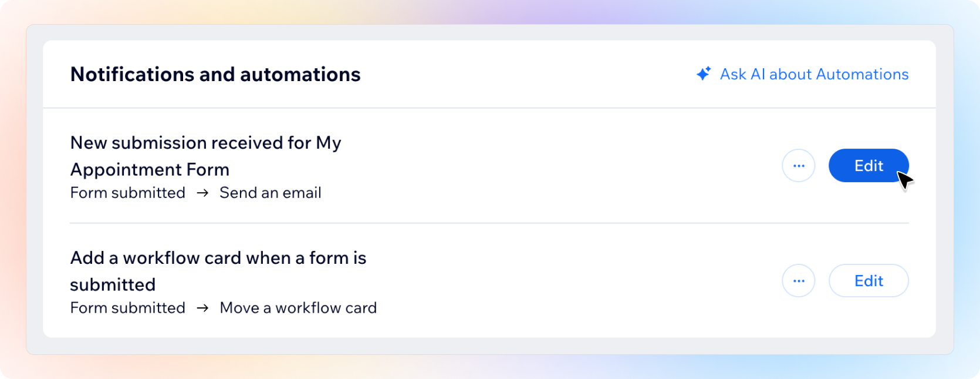Edit the Add a workflow card automation
Screen dimensions: 980x379
868,281
